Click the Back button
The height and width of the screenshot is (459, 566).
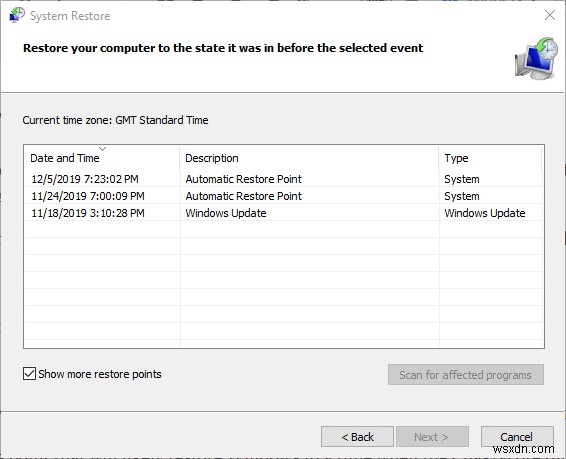[357, 437]
